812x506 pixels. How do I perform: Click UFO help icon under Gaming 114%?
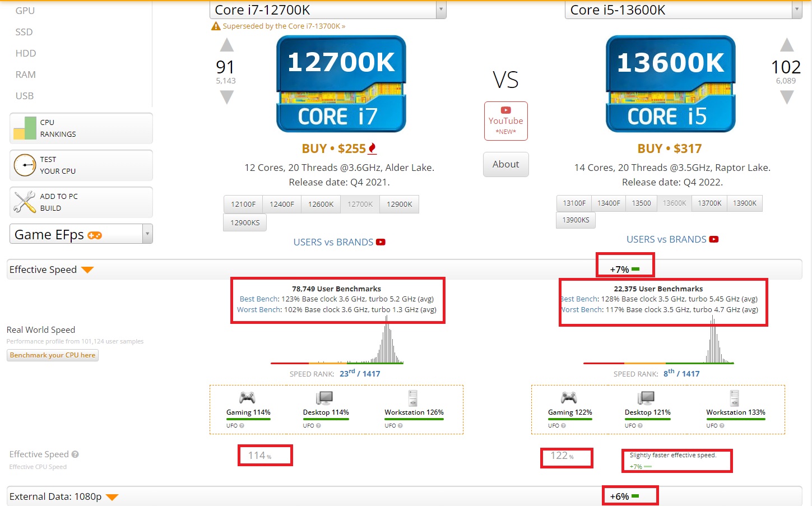242,426
